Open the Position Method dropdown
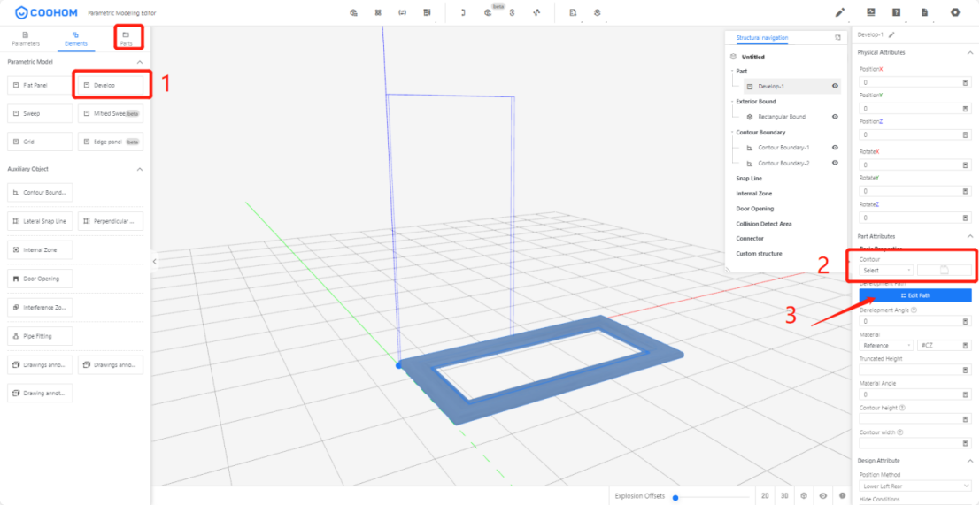The image size is (980, 505). [x=914, y=486]
